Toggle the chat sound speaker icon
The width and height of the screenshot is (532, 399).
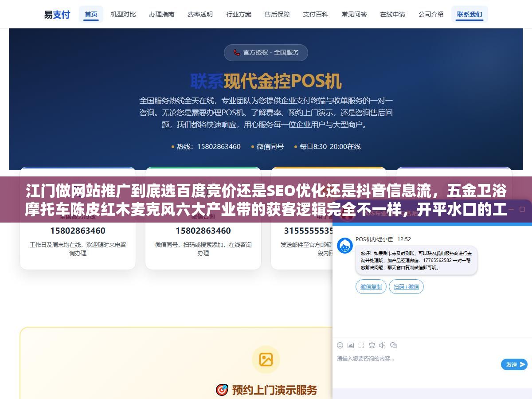tap(383, 345)
